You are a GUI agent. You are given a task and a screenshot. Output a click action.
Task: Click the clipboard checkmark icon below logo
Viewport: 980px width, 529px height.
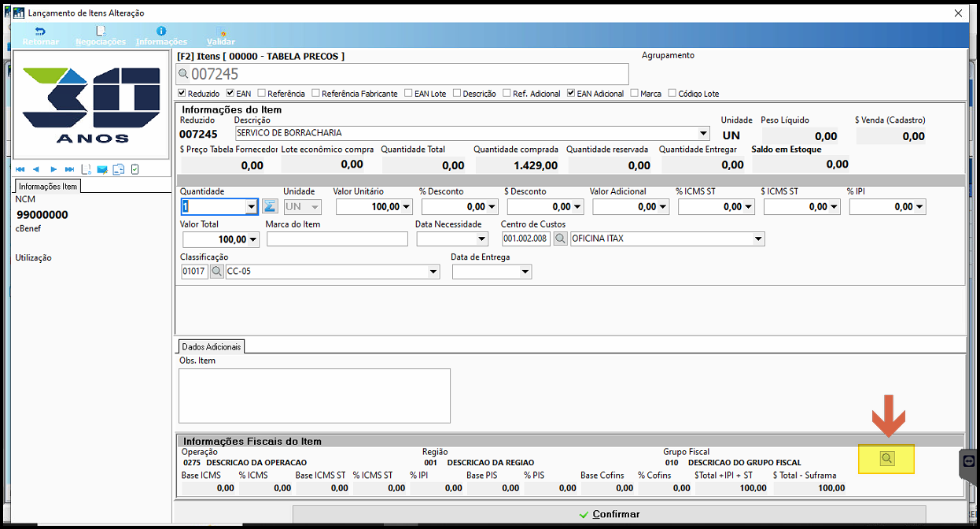click(x=135, y=169)
